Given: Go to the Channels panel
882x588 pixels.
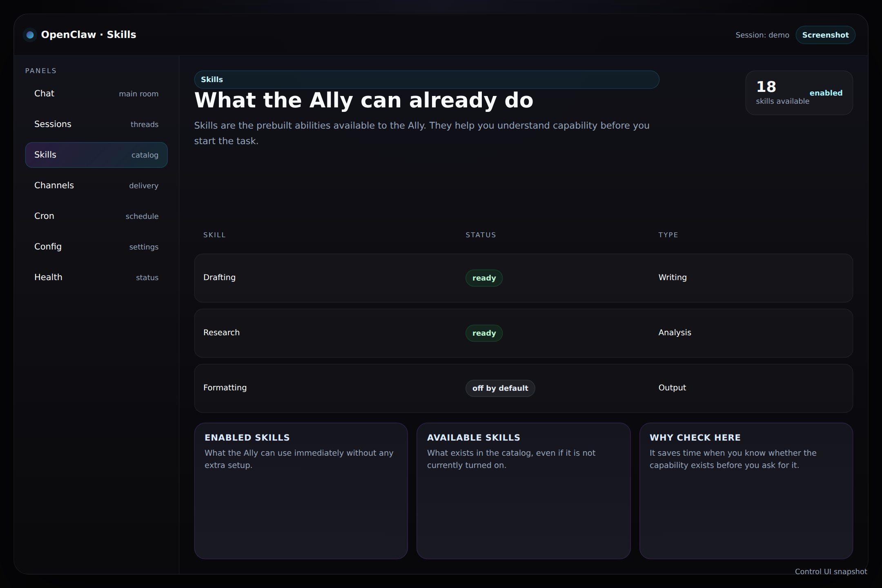Looking at the screenshot, I should point(96,185).
